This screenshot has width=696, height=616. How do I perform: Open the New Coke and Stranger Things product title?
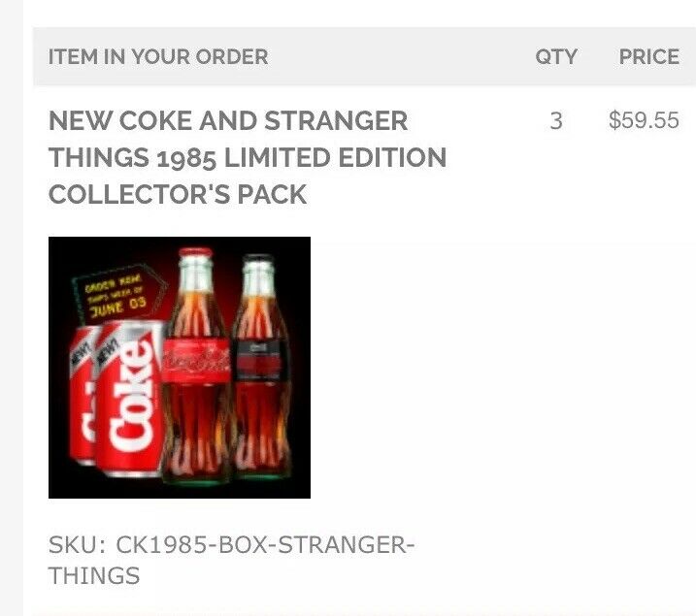point(248,157)
